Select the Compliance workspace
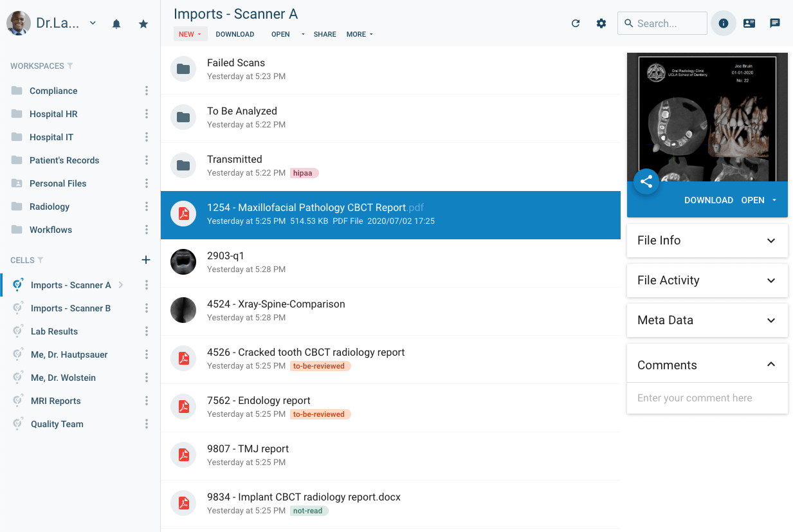Screen dimensions: 793x532 pos(53,91)
